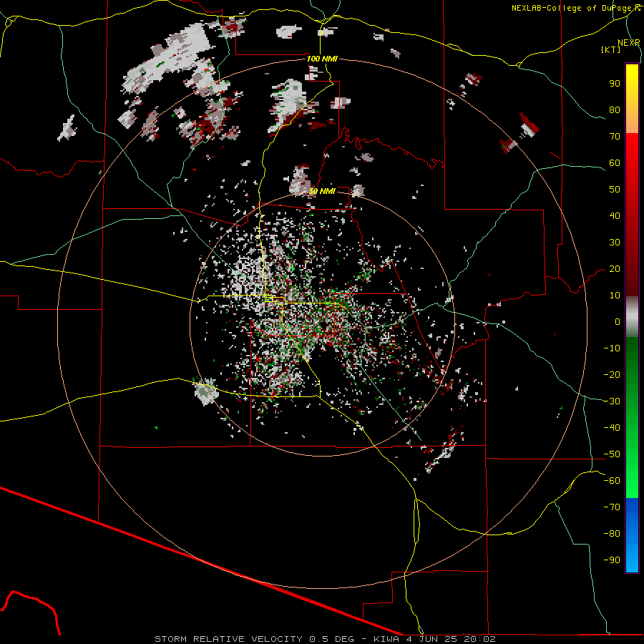Click the 4 JUN 25 date in footer
Viewport: 644px width, 644px height.
pyautogui.click(x=432, y=639)
